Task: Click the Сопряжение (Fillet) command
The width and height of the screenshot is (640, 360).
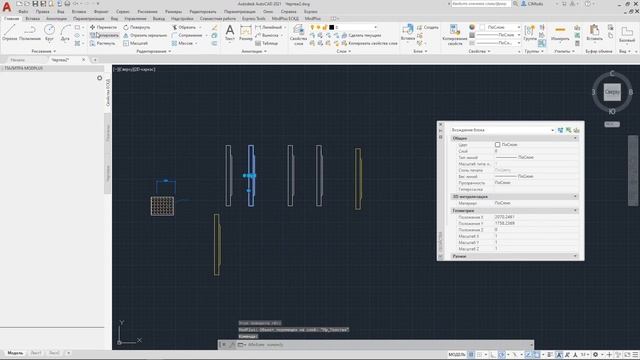Action: pos(187,35)
